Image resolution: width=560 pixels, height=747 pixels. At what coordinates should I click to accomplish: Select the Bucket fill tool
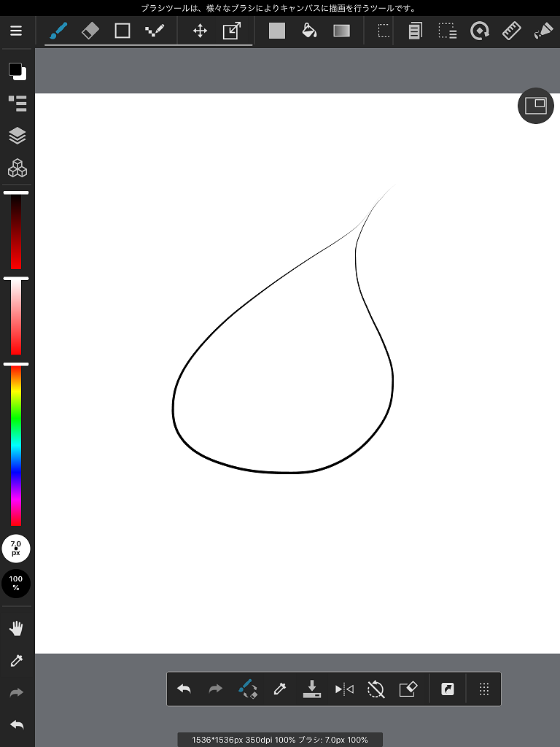click(x=309, y=31)
